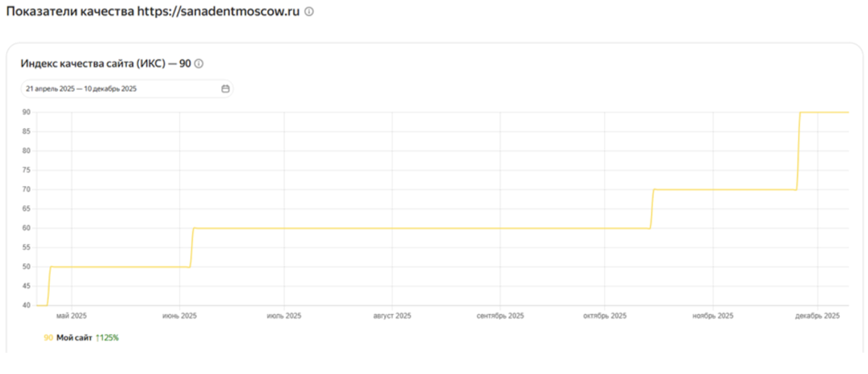Click the ноябрь 2025 axis label

pyautogui.click(x=712, y=316)
